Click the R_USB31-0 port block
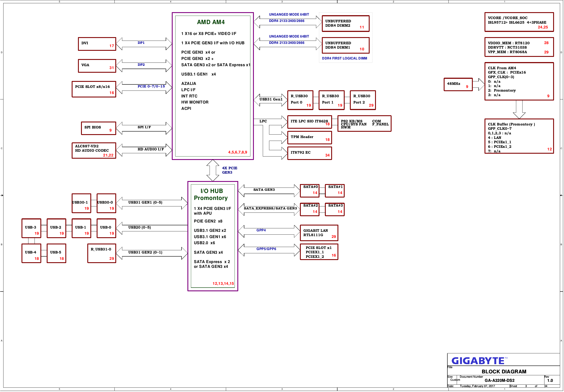Image resolution: width=564 pixels, height=392 pixels. click(101, 253)
